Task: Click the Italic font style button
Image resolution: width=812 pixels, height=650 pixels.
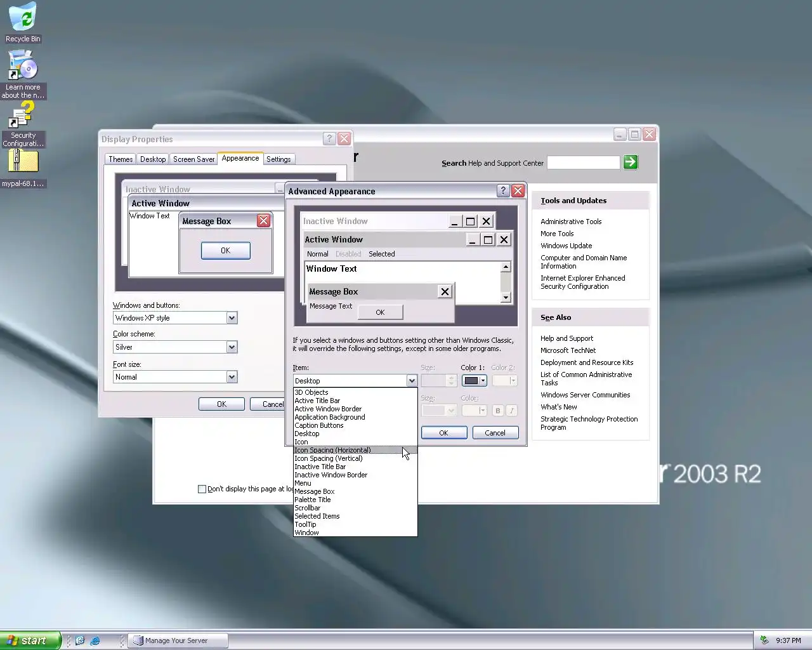Action: coord(512,411)
